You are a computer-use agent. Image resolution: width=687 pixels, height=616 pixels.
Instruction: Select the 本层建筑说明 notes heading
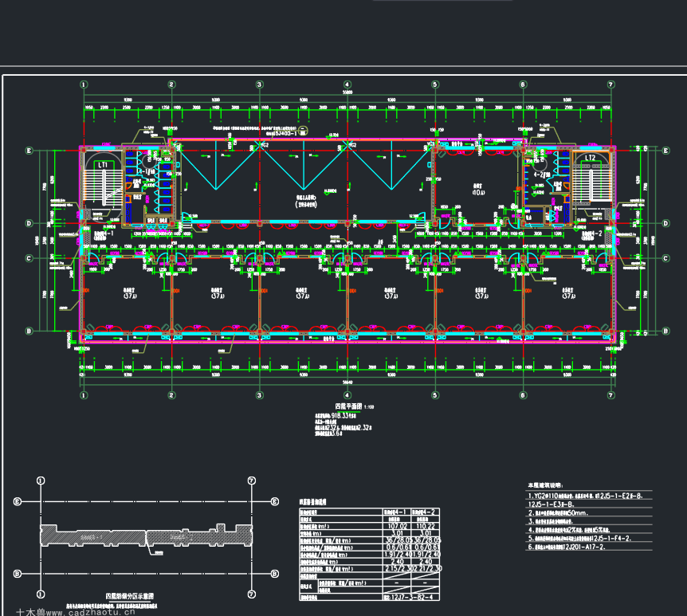tap(545, 485)
